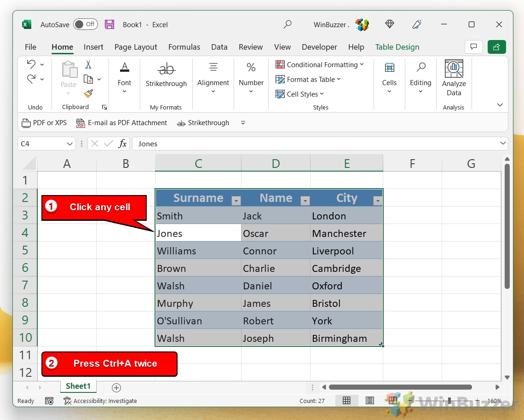
Task: Click the Undo arrow icon
Action: (x=31, y=64)
